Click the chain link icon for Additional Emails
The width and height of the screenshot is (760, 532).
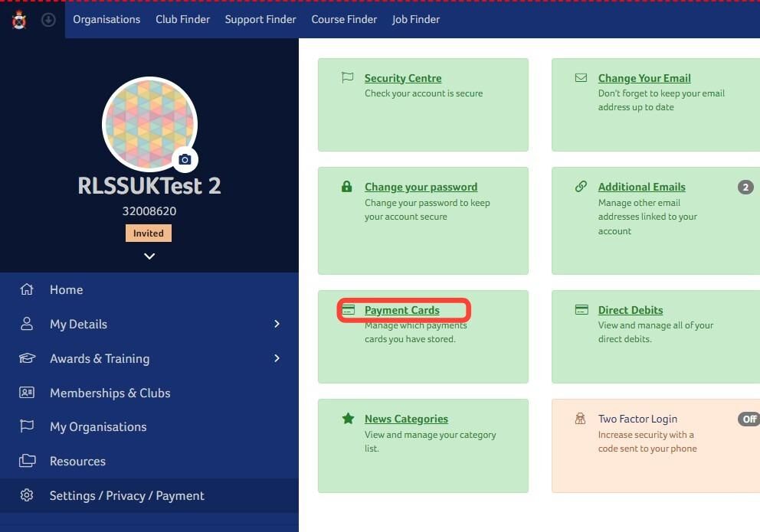pos(581,186)
